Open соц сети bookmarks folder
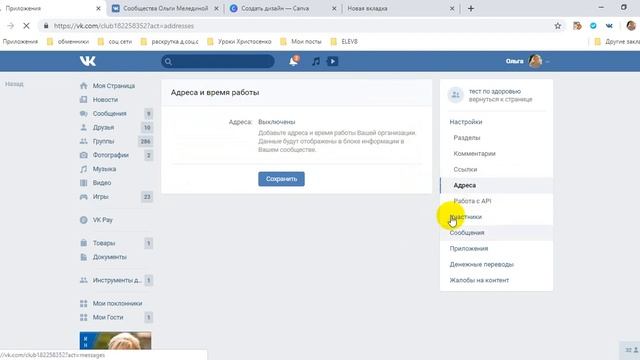 [115, 42]
